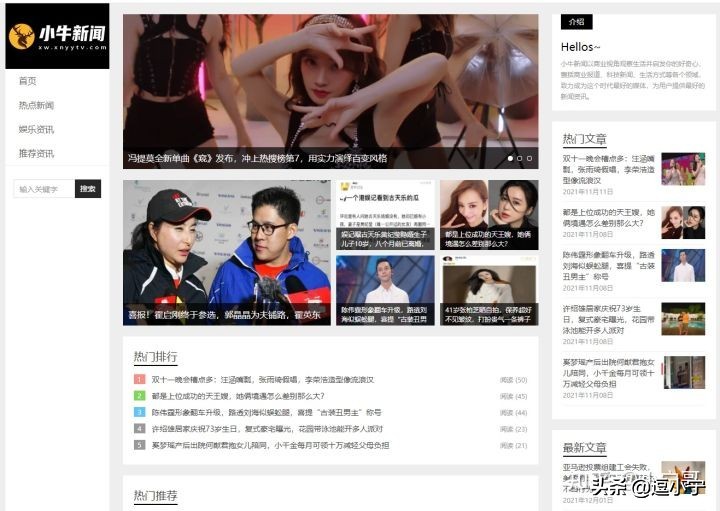The image size is (720, 511).
Task: Click the green rank 2 badge
Action: (x=140, y=395)
